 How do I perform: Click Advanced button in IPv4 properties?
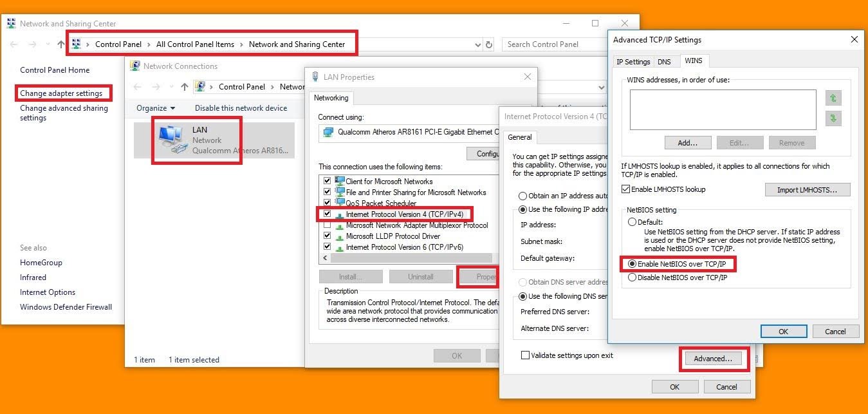click(x=713, y=359)
